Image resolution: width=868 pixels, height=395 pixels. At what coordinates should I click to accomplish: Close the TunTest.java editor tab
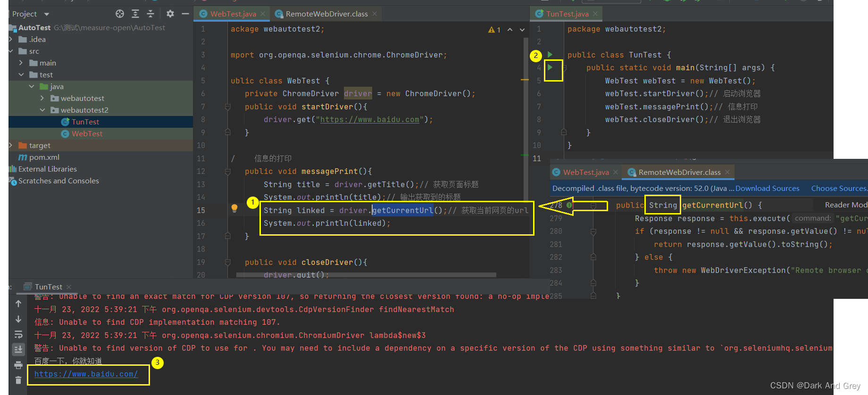(x=595, y=14)
